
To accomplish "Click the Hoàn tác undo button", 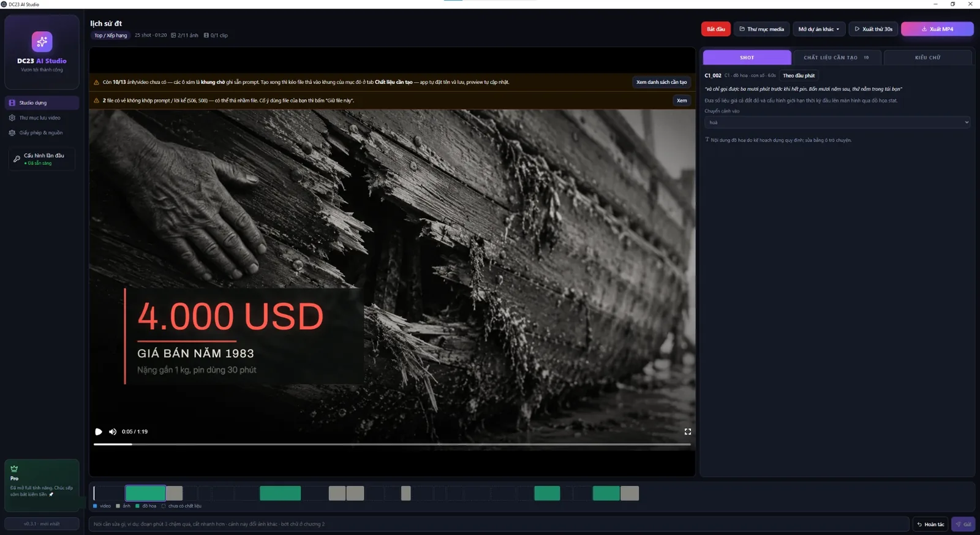I will click(x=930, y=524).
